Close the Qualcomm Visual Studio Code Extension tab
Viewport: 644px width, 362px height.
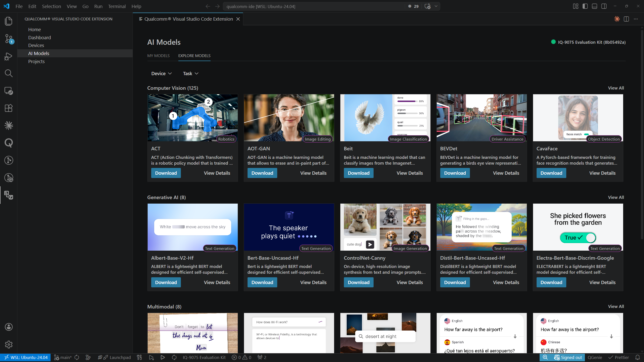238,19
